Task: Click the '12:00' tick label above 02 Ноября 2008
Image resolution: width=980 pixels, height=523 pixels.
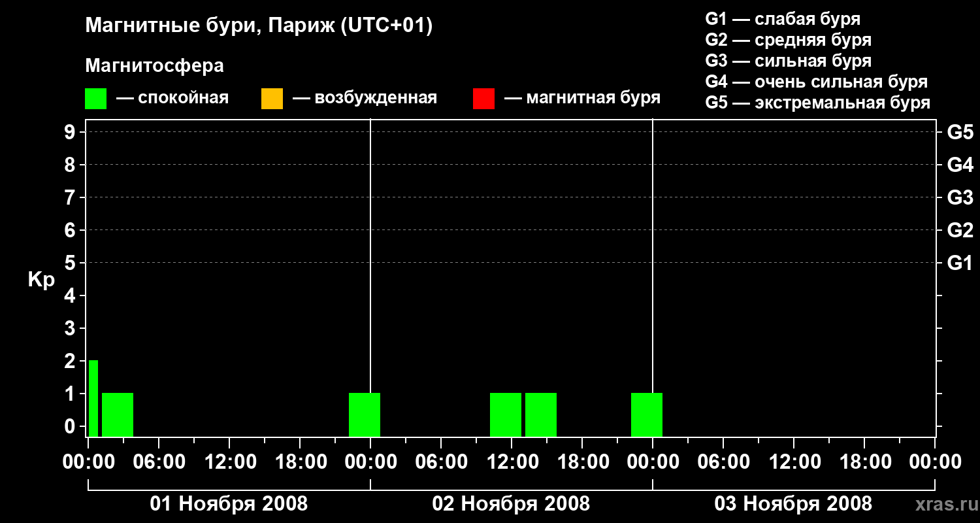Action: pyautogui.click(x=512, y=462)
